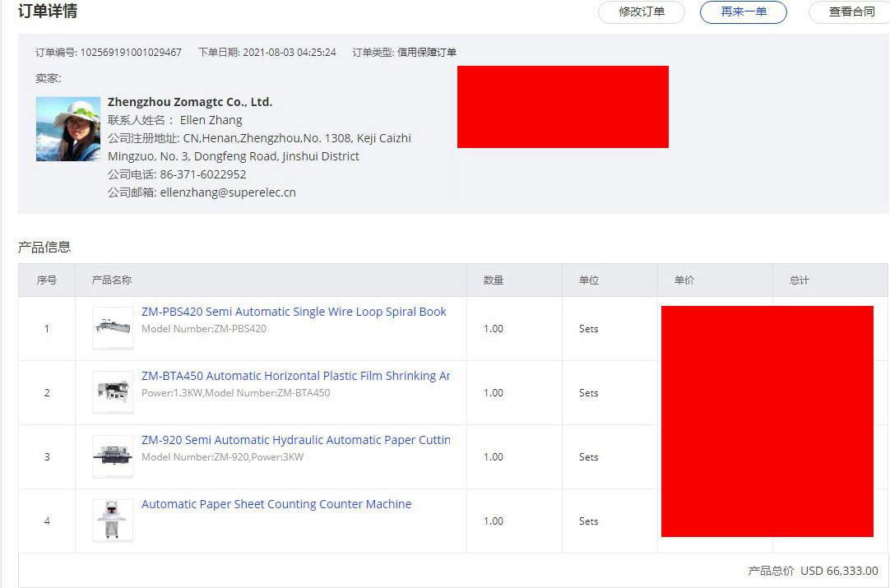890x588 pixels.
Task: Click the 修改订单 button
Action: point(641,12)
